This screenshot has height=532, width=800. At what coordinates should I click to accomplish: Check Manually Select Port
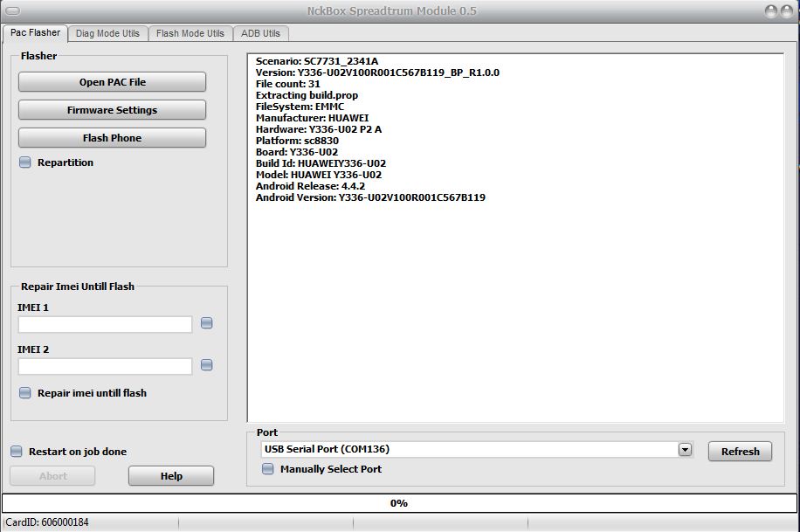tap(268, 469)
